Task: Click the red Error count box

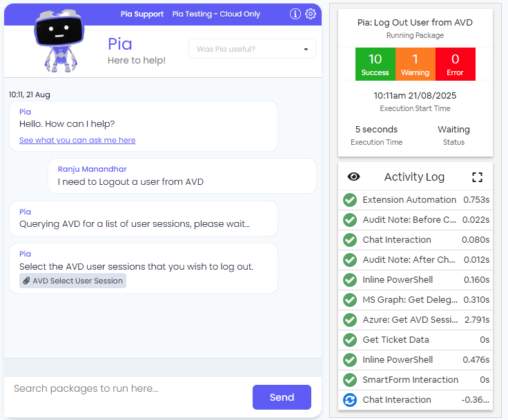Action: click(455, 64)
